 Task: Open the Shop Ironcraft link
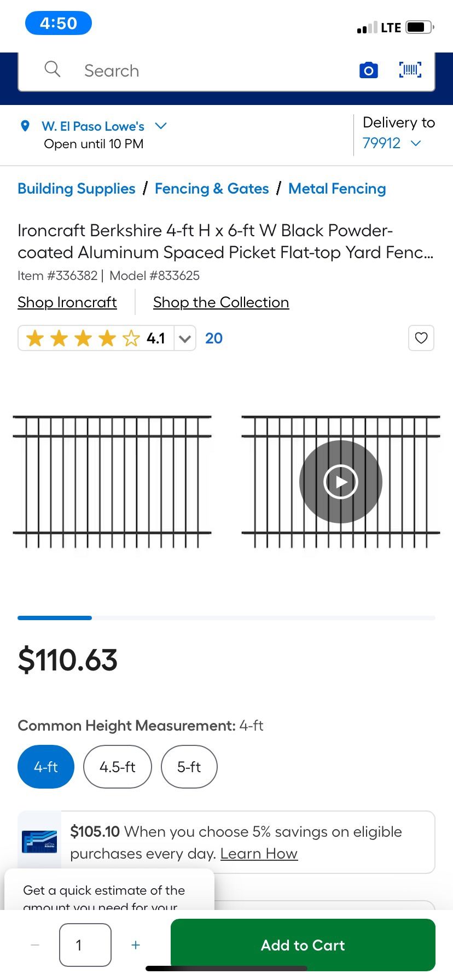click(67, 302)
